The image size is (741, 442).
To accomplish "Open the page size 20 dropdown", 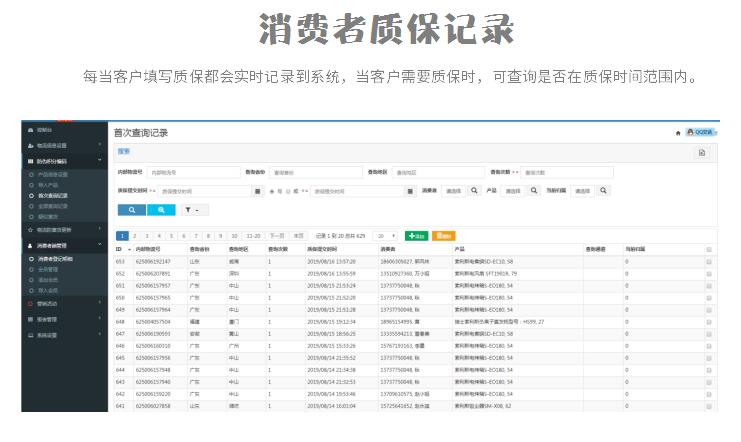I will point(385,236).
